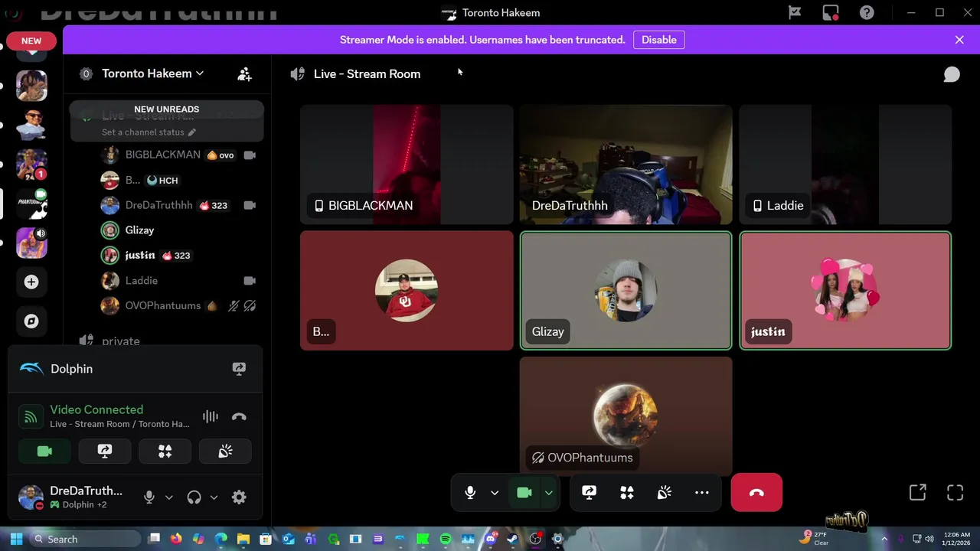The image size is (980, 551).
Task: Open more options ellipsis in call bar
Action: pyautogui.click(x=701, y=492)
